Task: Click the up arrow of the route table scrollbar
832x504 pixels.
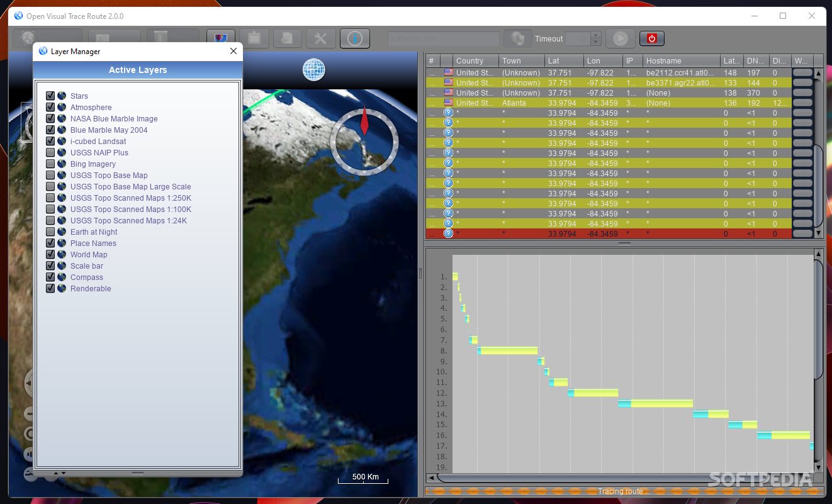Action: pyautogui.click(x=818, y=74)
